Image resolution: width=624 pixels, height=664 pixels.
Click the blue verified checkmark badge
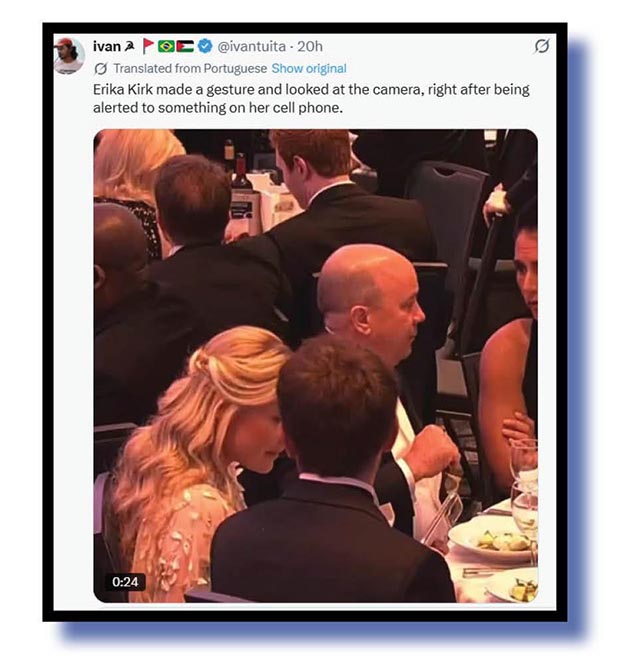(205, 46)
